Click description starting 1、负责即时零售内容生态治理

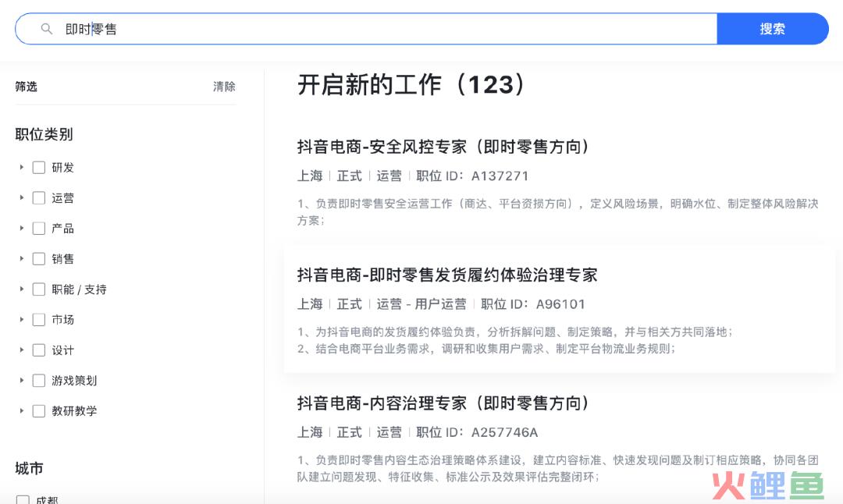click(x=557, y=468)
